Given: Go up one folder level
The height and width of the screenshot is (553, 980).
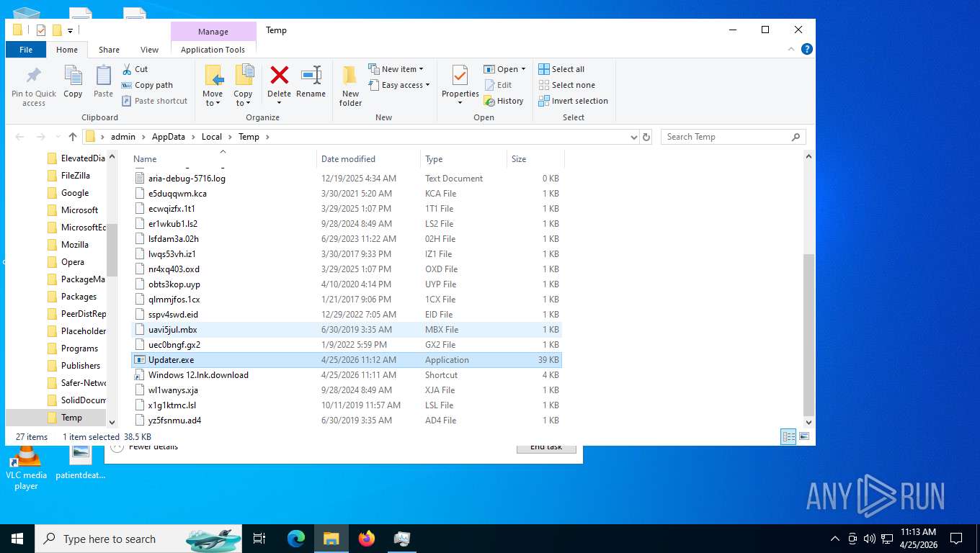Looking at the screenshot, I should (x=72, y=137).
